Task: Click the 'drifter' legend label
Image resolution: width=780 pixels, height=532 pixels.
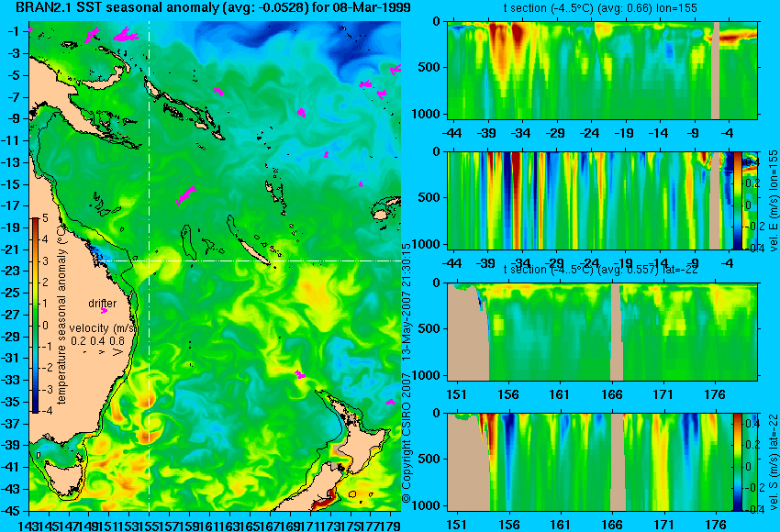Action: [x=102, y=304]
